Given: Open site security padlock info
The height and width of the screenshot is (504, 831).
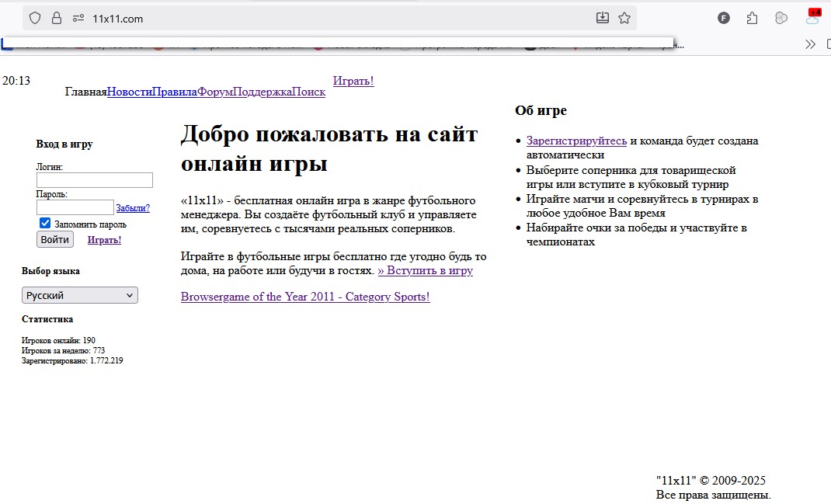Looking at the screenshot, I should coord(56,18).
